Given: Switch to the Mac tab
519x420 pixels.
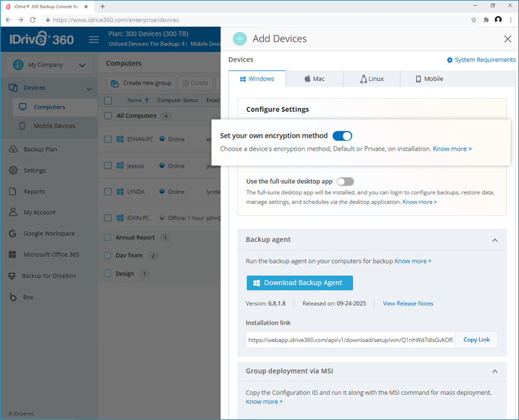Looking at the screenshot, I should 314,79.
